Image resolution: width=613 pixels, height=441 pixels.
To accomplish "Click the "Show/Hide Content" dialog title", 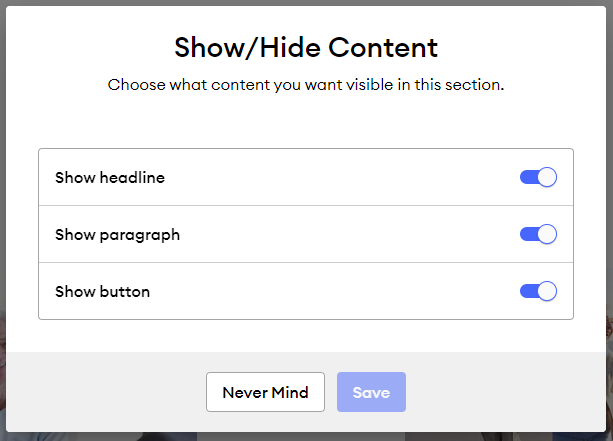I will [x=306, y=47].
